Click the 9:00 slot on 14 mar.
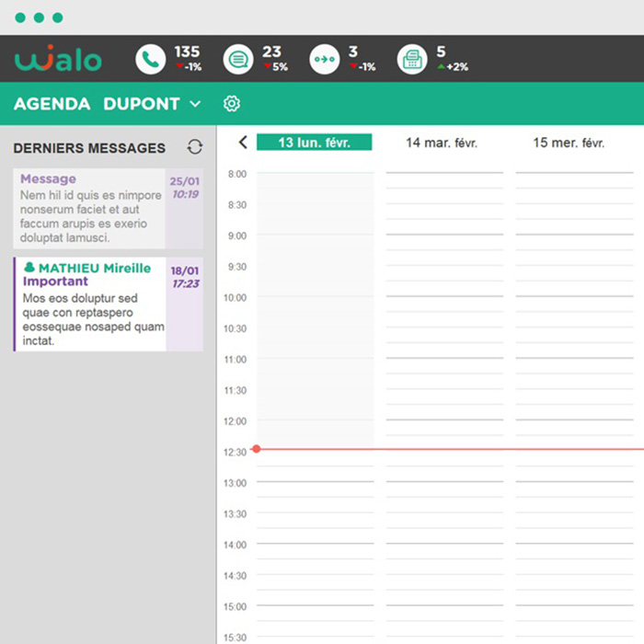 point(444,242)
